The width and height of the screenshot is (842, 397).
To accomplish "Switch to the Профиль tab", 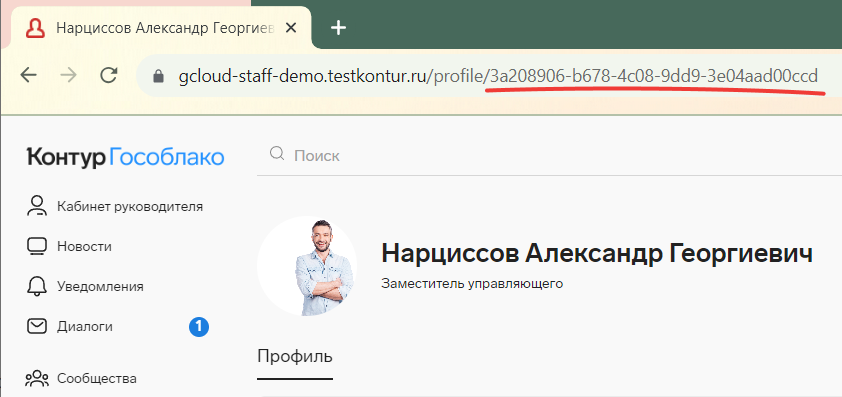I will pos(295,356).
